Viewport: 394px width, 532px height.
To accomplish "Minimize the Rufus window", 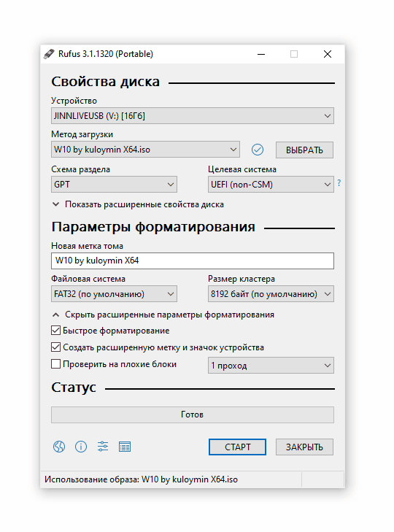I will coord(261,54).
